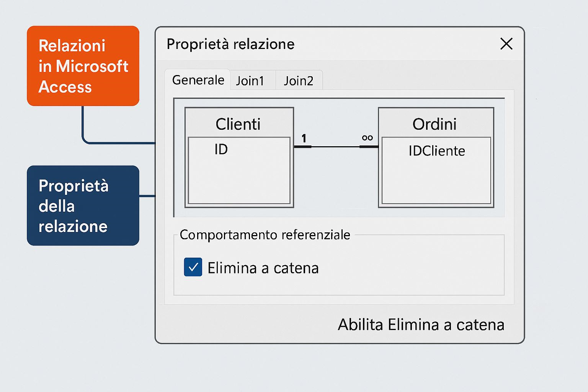588x392 pixels.
Task: Open the Join1 tab
Action: pyautogui.click(x=250, y=81)
